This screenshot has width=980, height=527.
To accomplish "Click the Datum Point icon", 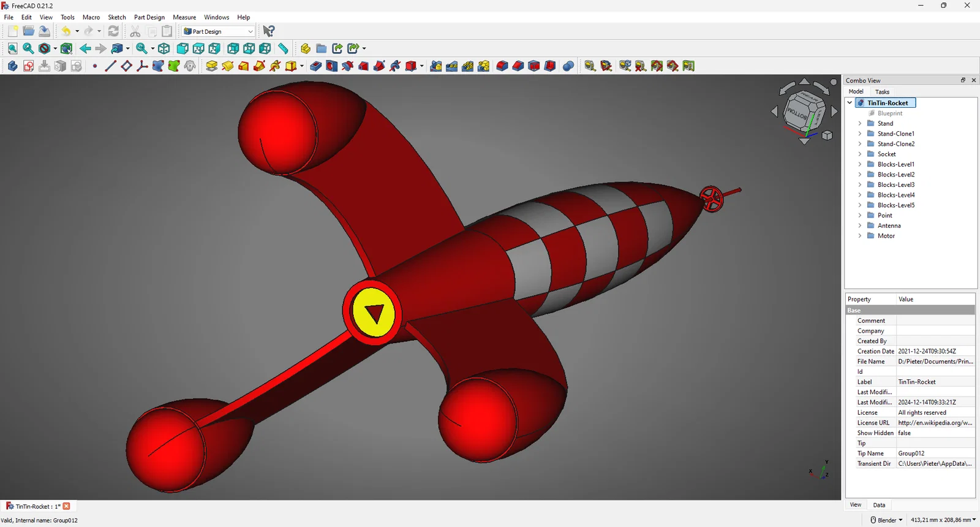I will pos(94,66).
